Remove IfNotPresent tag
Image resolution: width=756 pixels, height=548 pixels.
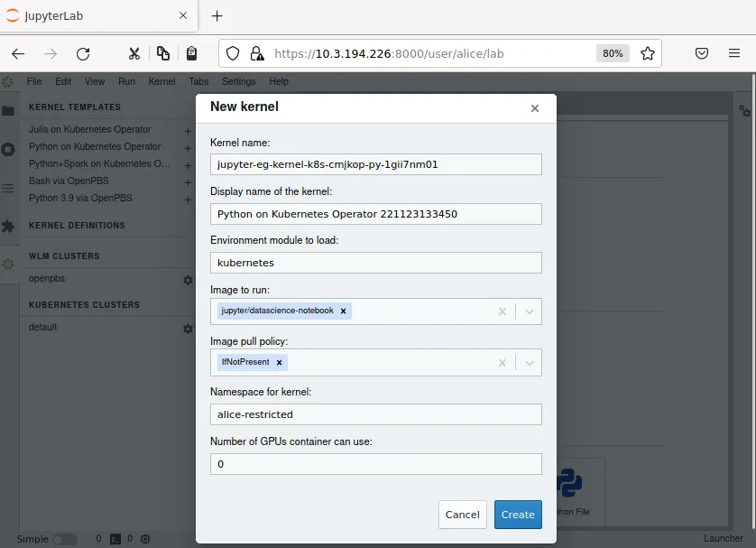[x=279, y=362]
